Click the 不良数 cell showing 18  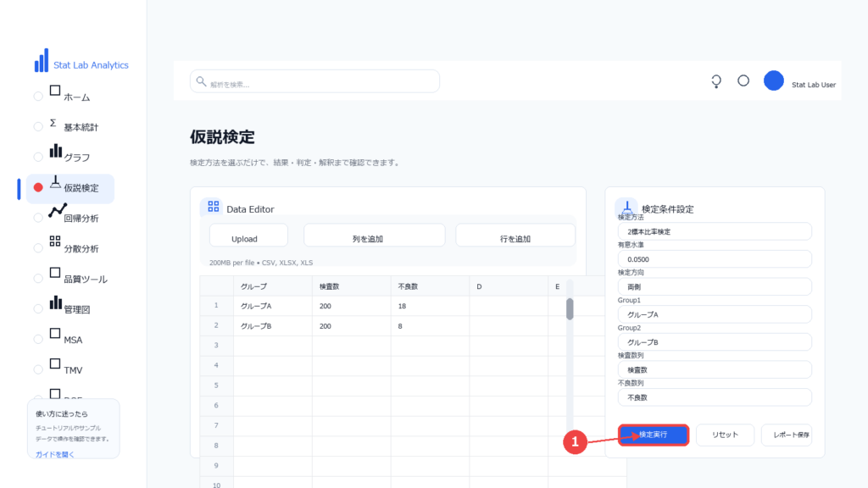click(430, 306)
